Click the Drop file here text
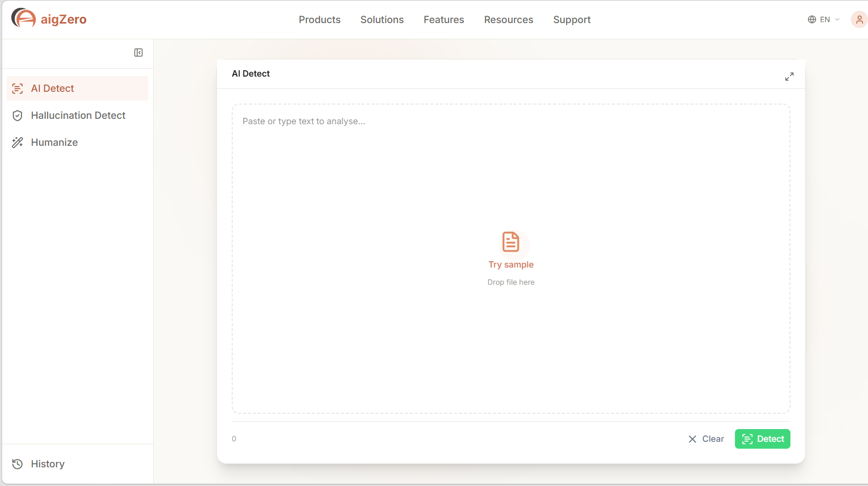This screenshot has width=868, height=486. [x=511, y=282]
